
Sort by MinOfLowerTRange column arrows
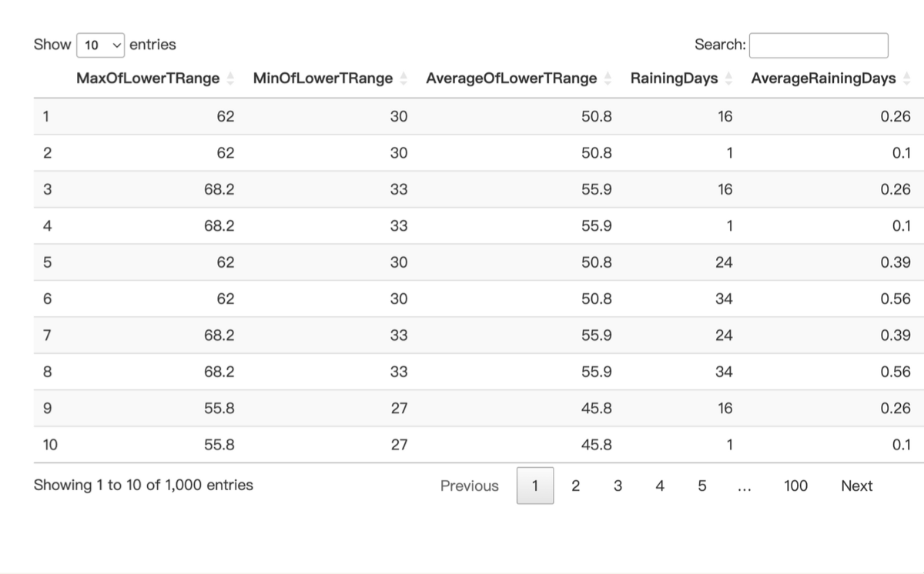[x=403, y=78]
